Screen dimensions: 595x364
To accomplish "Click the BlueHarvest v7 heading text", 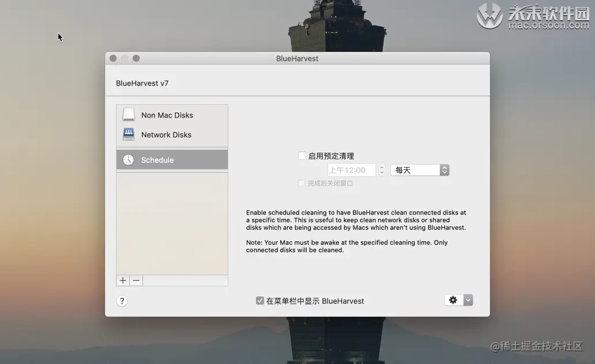I will click(142, 83).
